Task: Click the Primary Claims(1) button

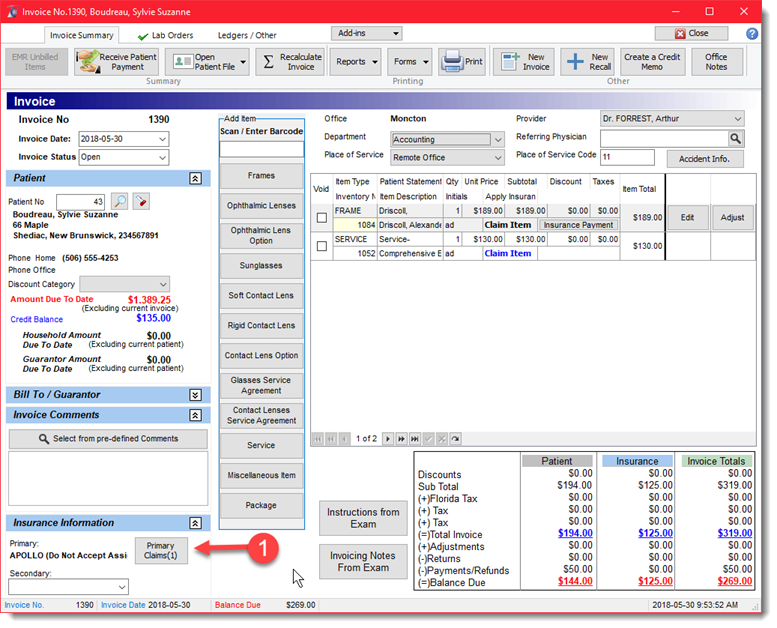Action: click(160, 551)
